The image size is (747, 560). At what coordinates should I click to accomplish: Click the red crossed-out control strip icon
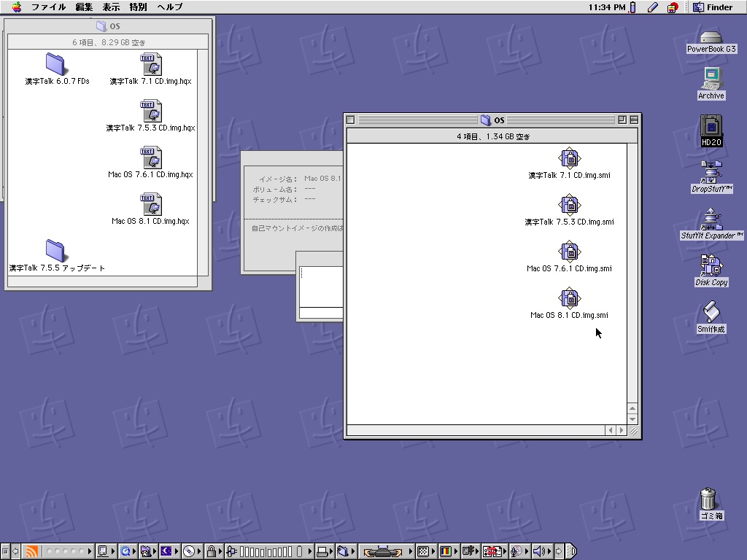pyautogui.click(x=492, y=551)
